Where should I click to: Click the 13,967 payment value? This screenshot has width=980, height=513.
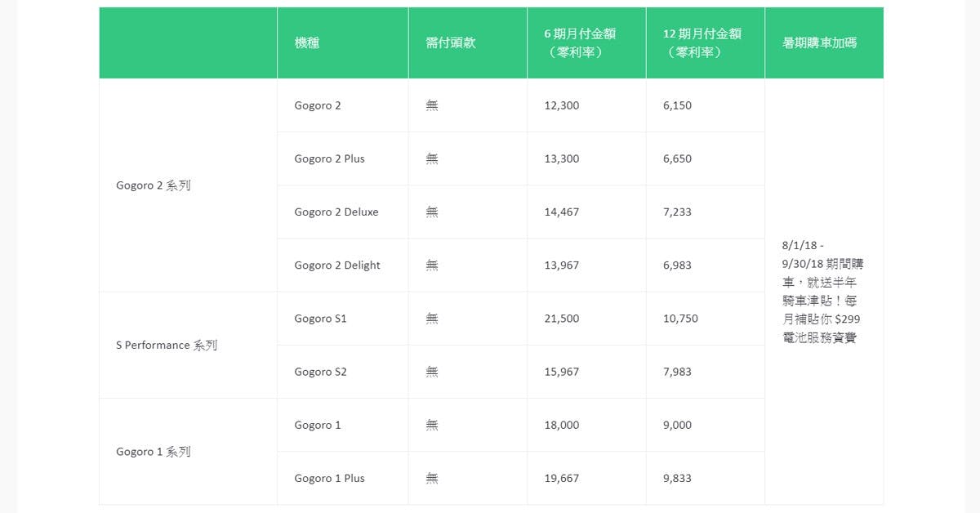561,265
